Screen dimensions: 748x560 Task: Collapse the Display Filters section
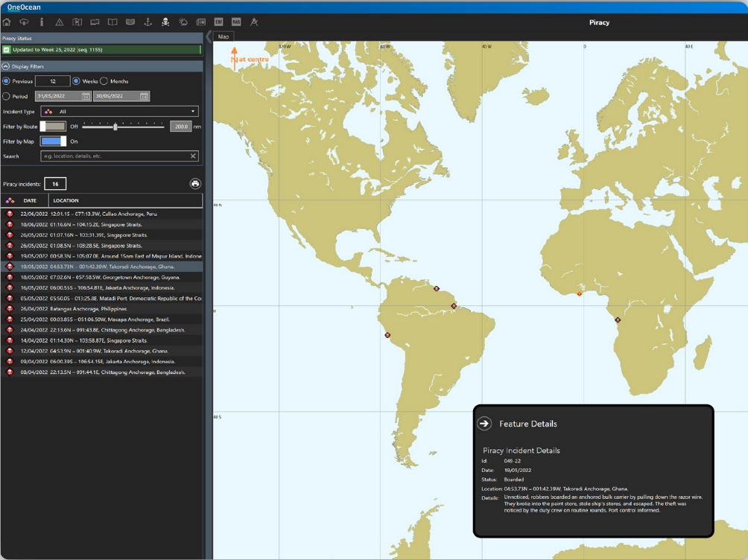pyautogui.click(x=6, y=66)
